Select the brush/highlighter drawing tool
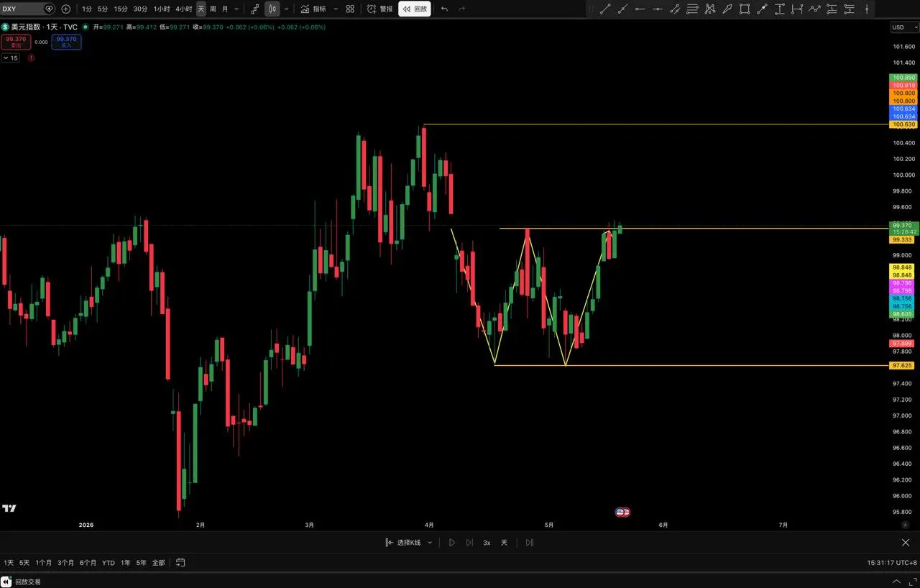This screenshot has width=920, height=588. 727,9
